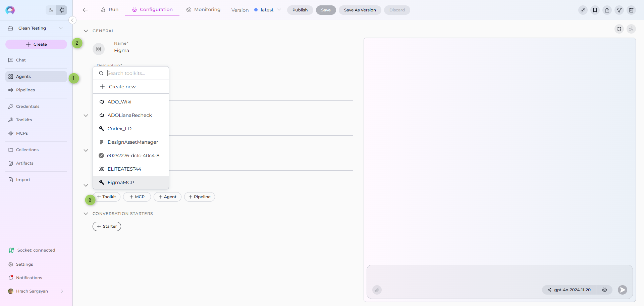
Task: Collapse the sidebar with the chevron button
Action: point(72,20)
